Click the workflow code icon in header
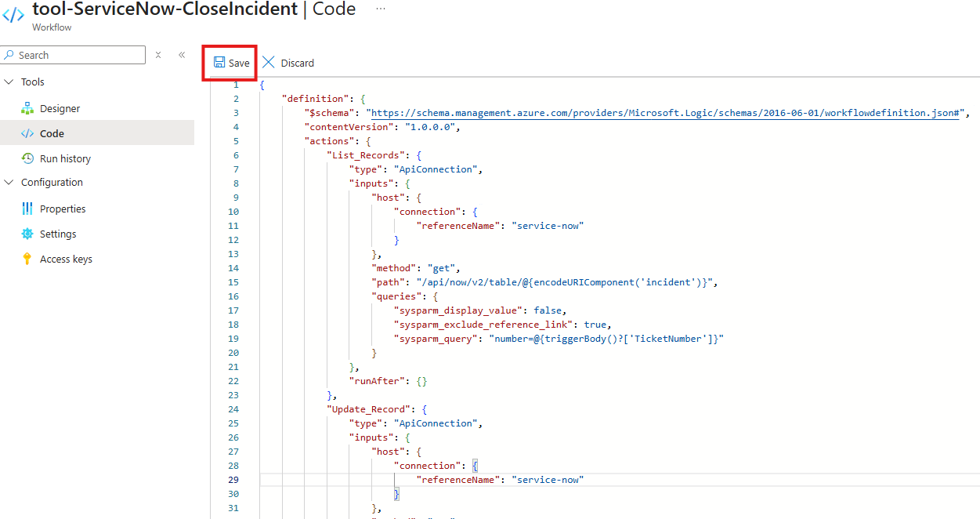Screen dimensions: 980x519 point(13,15)
